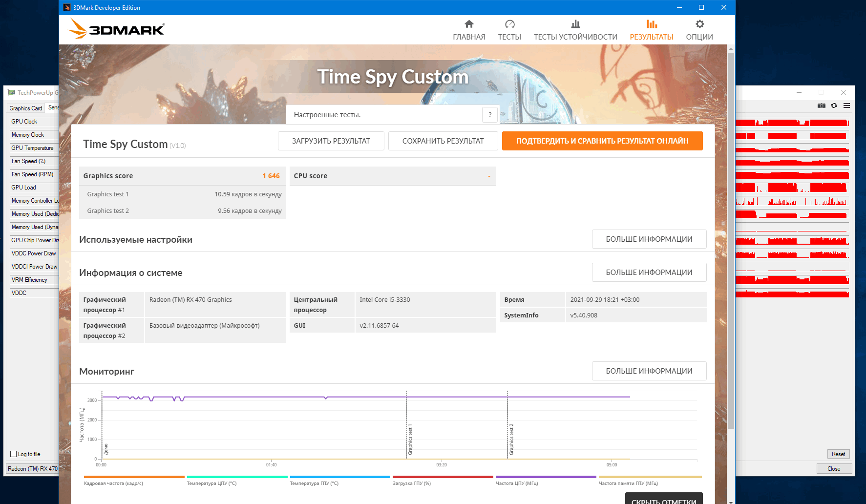Screen dimensions: 866x504
Task: Open GPU-Z hamburger menu icon
Action: 846,105
